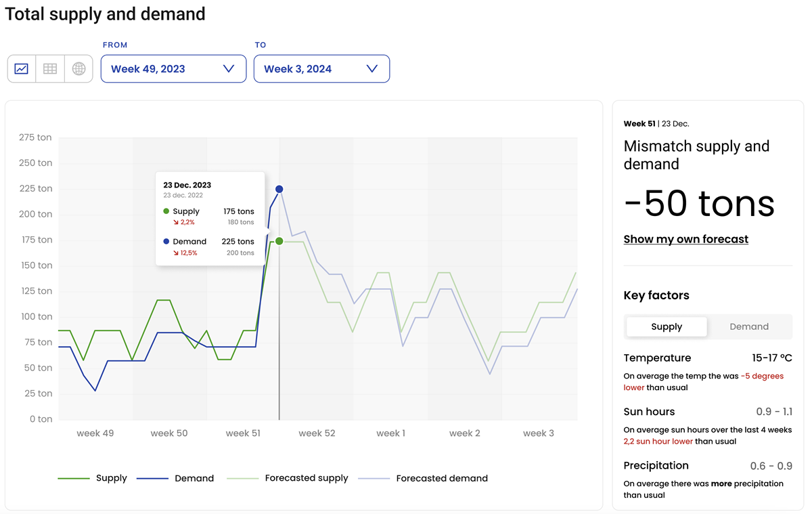Open the globe map view

(78, 68)
